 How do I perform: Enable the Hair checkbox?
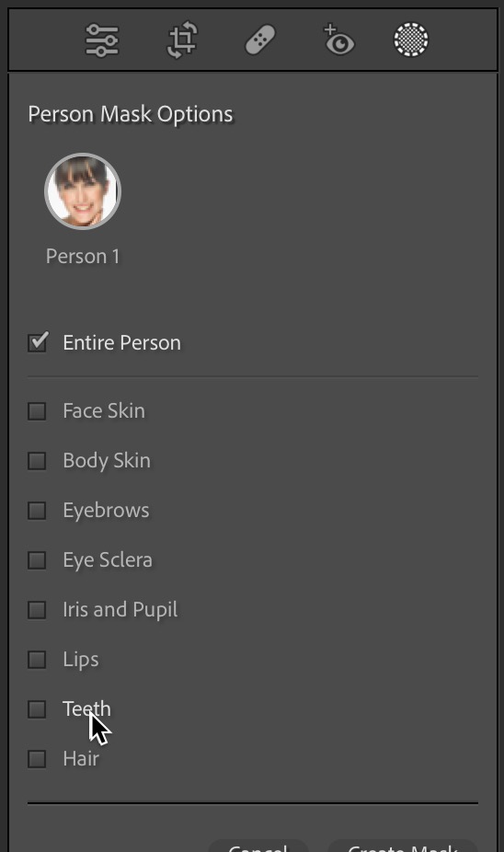tap(37, 759)
